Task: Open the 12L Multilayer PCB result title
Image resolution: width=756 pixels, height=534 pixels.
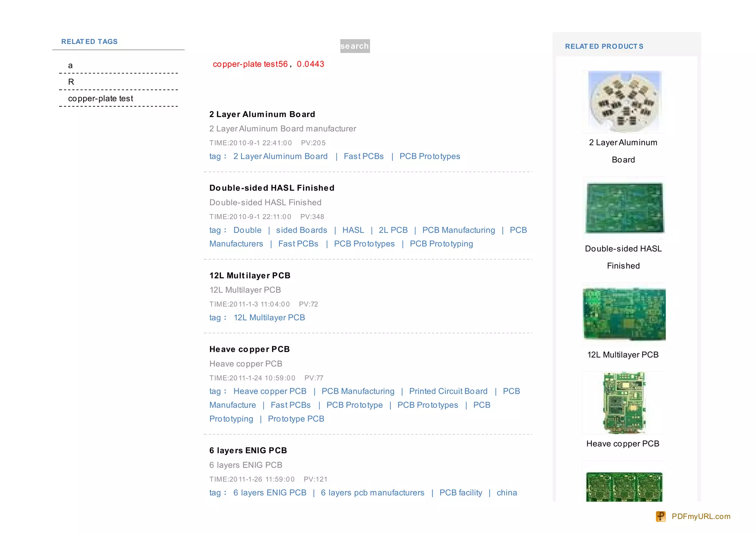Action: tap(250, 276)
